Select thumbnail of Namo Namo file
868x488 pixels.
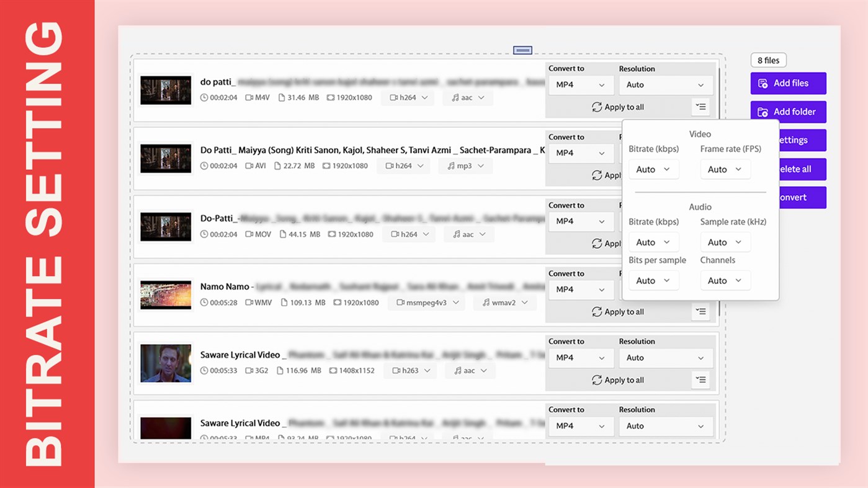(x=166, y=295)
